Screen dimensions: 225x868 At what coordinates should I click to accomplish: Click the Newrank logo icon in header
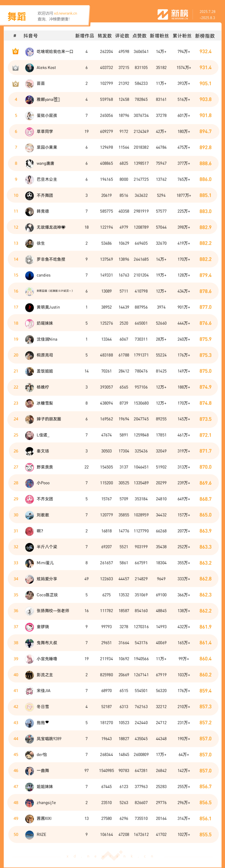(x=163, y=14)
